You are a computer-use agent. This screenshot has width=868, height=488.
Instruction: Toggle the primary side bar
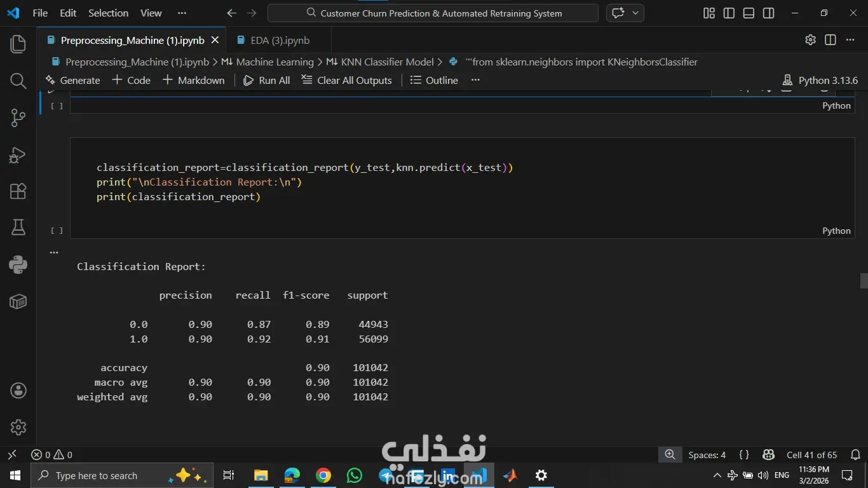[729, 13]
